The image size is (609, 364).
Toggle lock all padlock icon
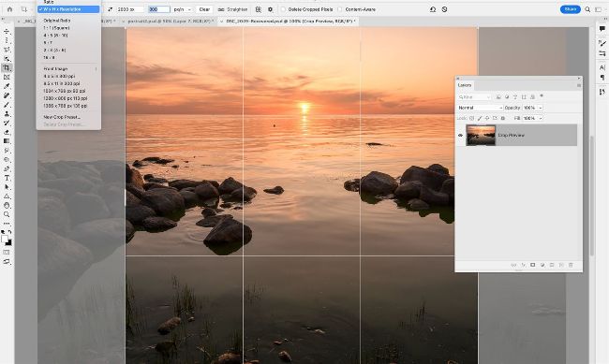(x=503, y=118)
